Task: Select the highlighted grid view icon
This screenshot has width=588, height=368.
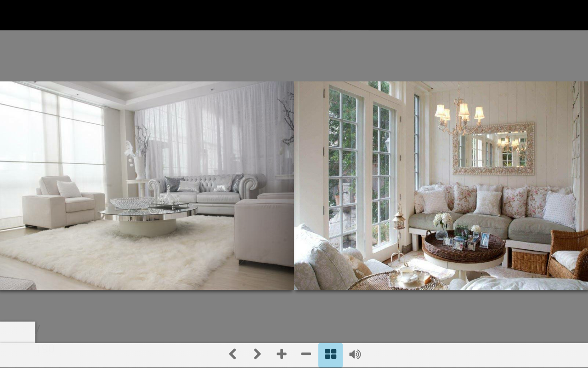Action: [x=331, y=354]
